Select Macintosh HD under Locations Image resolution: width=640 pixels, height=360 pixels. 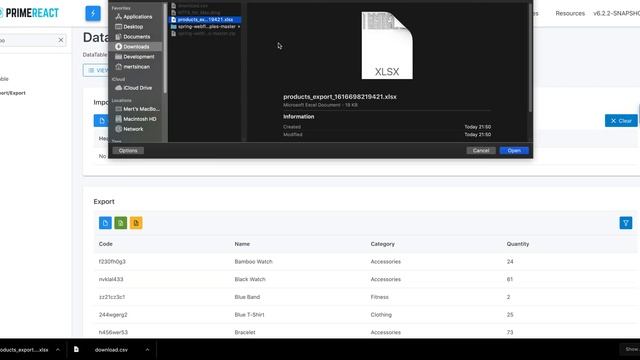coord(140,119)
